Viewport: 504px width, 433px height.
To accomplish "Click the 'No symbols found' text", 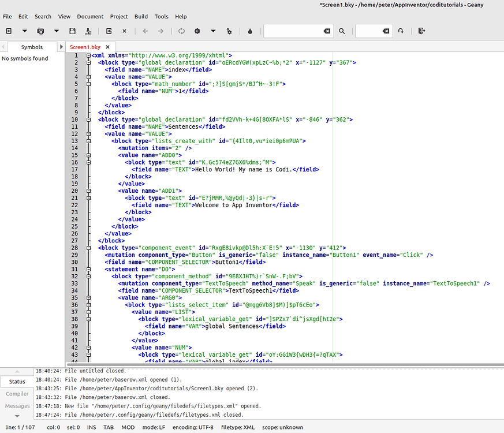I will 25,58.
